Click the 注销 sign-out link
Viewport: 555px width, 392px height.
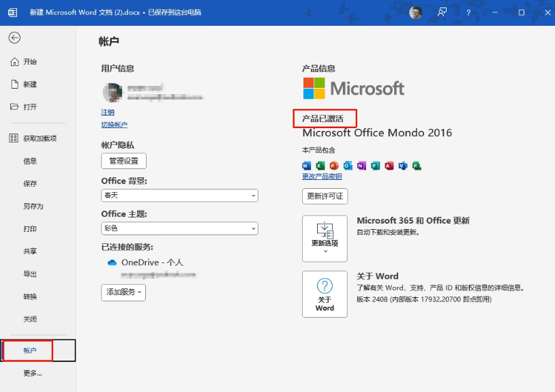click(x=108, y=112)
